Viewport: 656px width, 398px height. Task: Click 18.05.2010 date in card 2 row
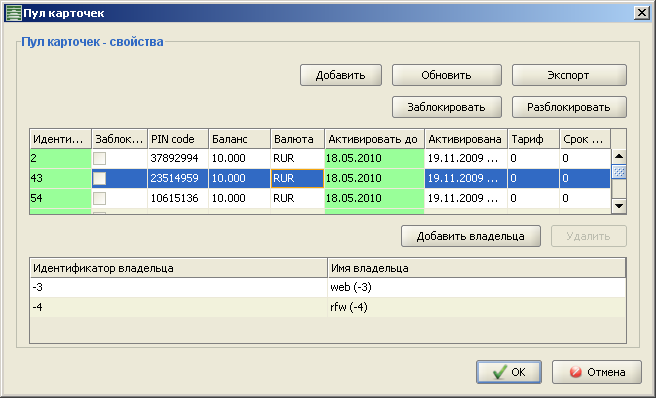click(x=374, y=159)
